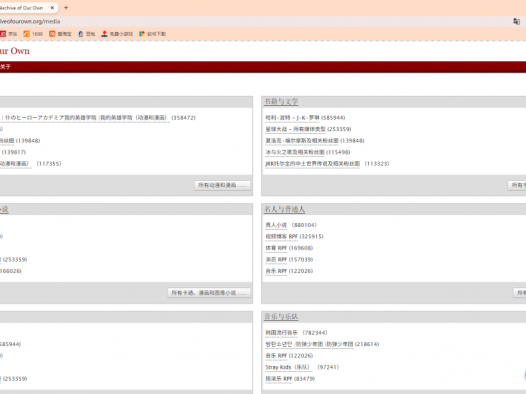Open the 书籍与文学 category heading
This screenshot has height=394, width=526.
pos(281,102)
